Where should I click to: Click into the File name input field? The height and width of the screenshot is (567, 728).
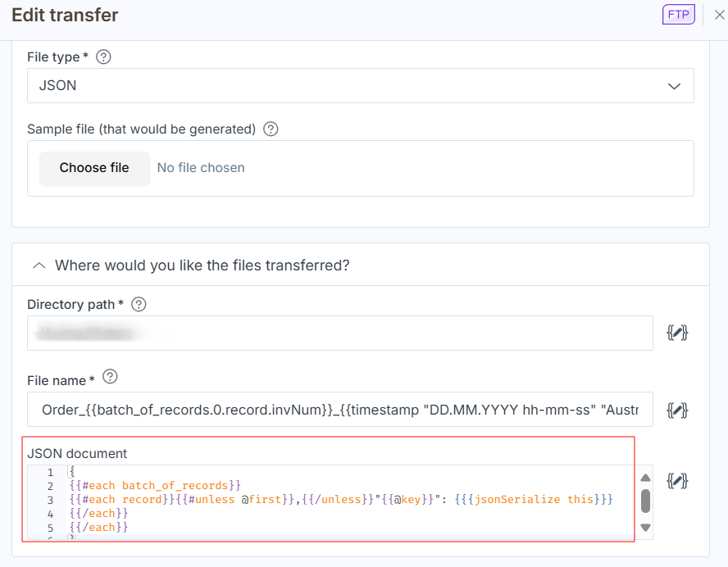pos(339,410)
